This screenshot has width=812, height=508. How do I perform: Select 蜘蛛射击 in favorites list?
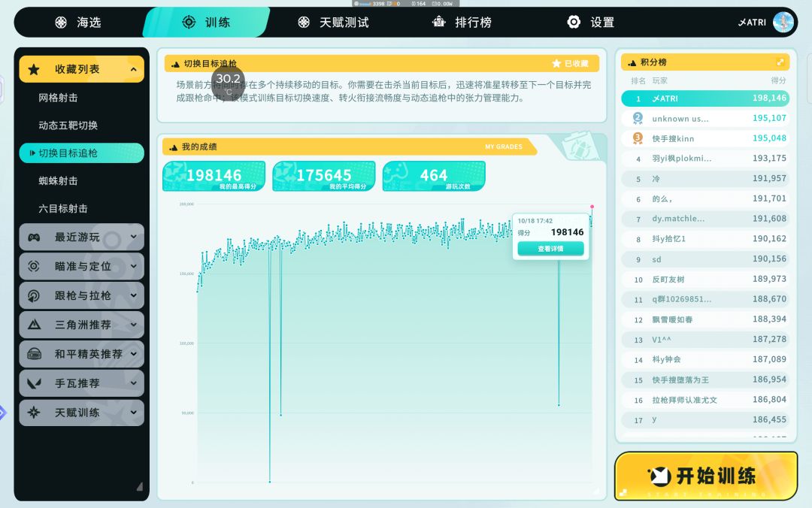(x=58, y=180)
